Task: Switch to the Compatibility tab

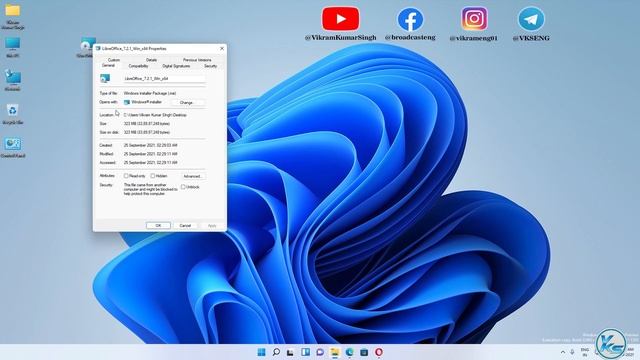Action: pos(138,66)
